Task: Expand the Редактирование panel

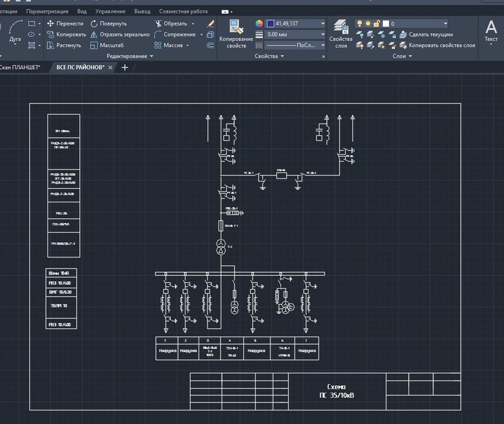Action: (130, 56)
